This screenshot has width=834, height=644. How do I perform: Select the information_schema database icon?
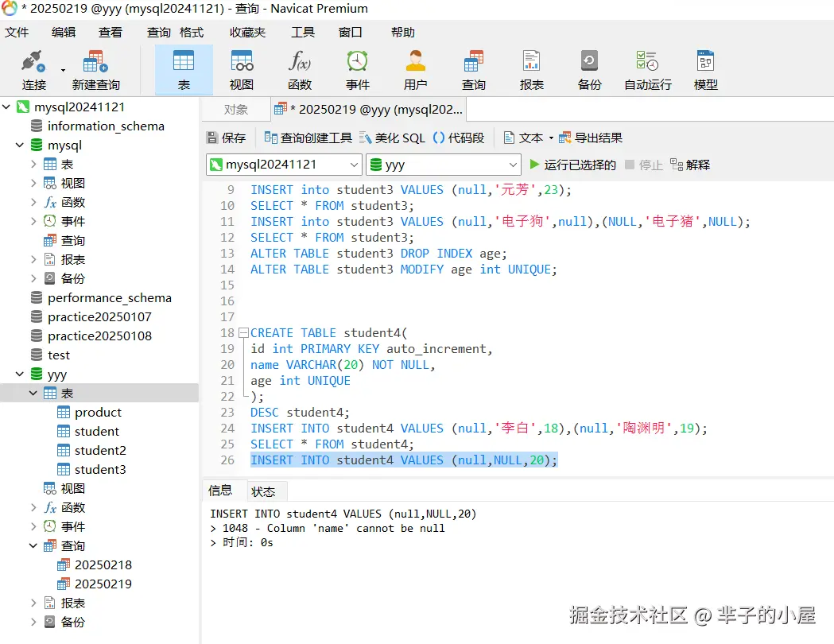click(36, 126)
